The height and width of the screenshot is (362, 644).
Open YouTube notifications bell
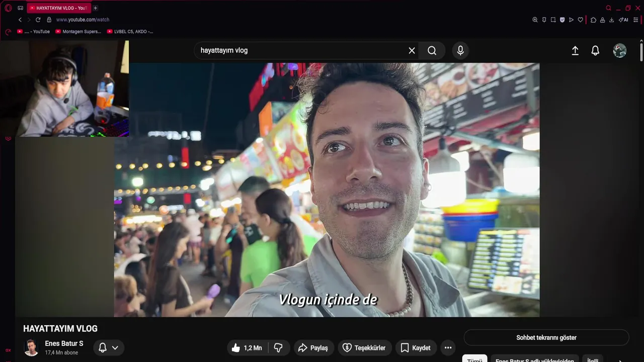click(x=595, y=50)
